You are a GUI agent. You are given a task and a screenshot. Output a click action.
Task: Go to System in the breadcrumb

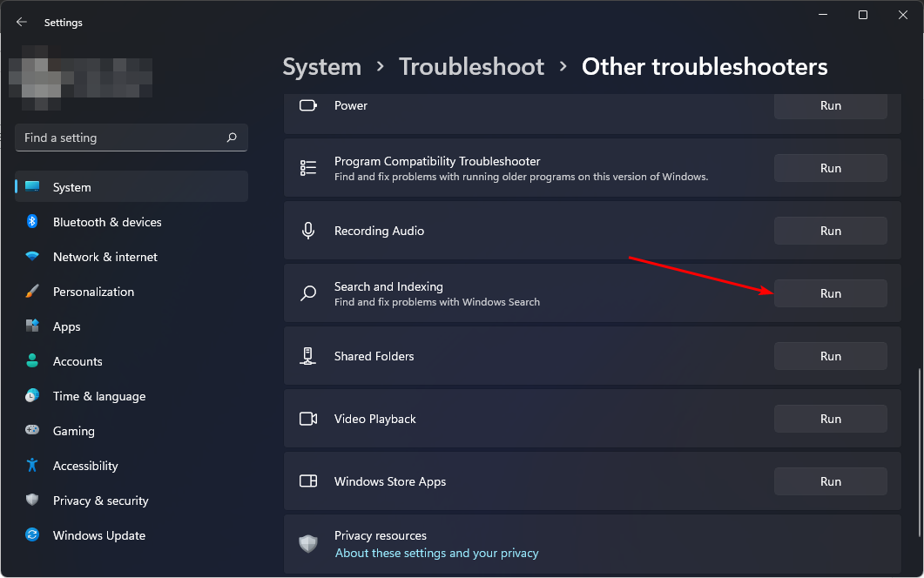tap(321, 66)
